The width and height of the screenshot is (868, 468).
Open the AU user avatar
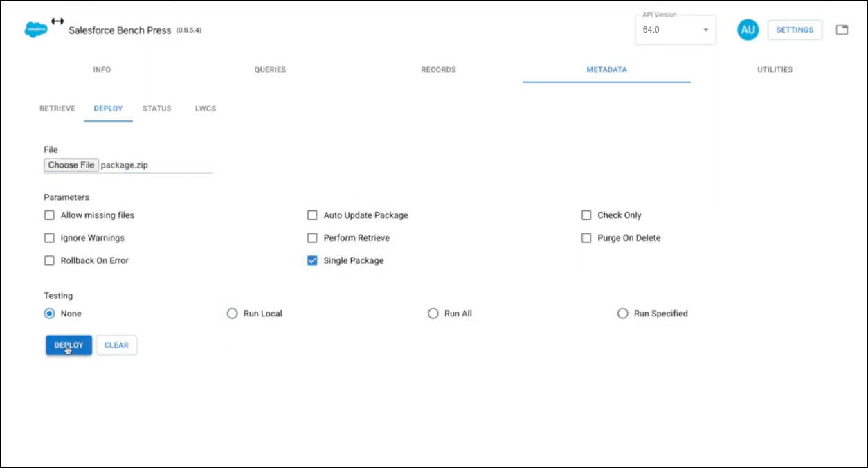[x=748, y=30]
